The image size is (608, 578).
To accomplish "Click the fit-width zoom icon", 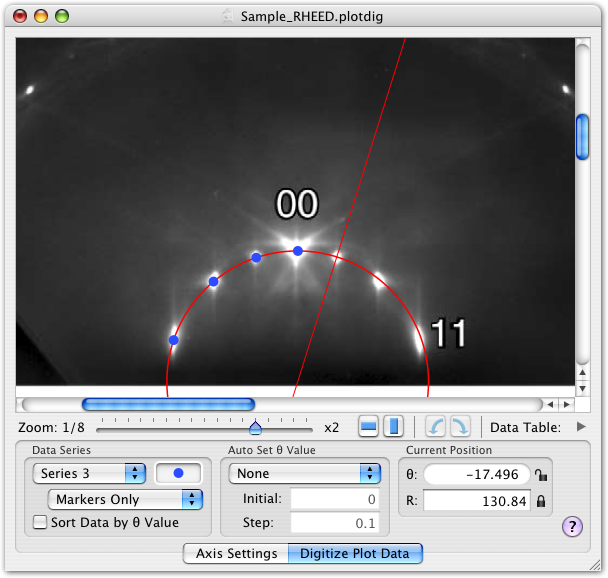I will pos(368,426).
